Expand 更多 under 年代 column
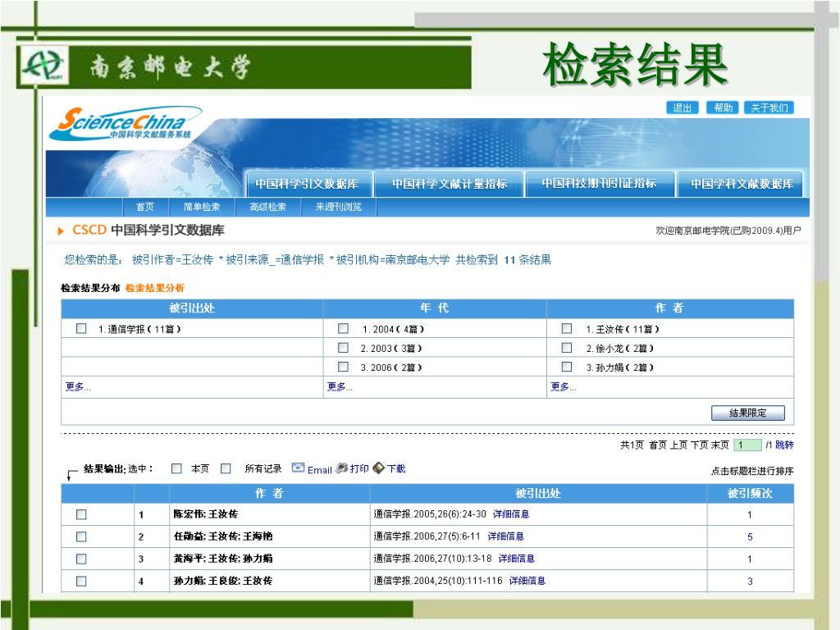The height and width of the screenshot is (630, 840). coord(340,387)
